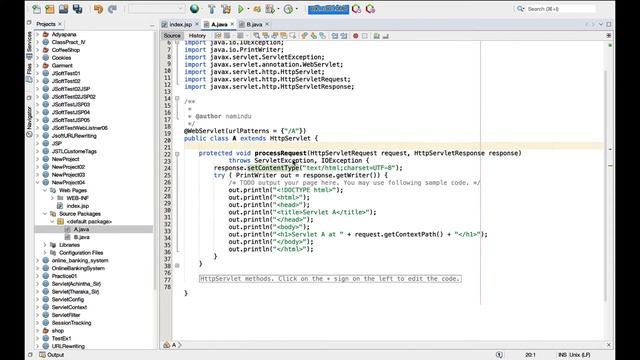Viewport: 640px width, 360px height.
Task: Collapse the Web Pages folder
Action: click(45, 190)
